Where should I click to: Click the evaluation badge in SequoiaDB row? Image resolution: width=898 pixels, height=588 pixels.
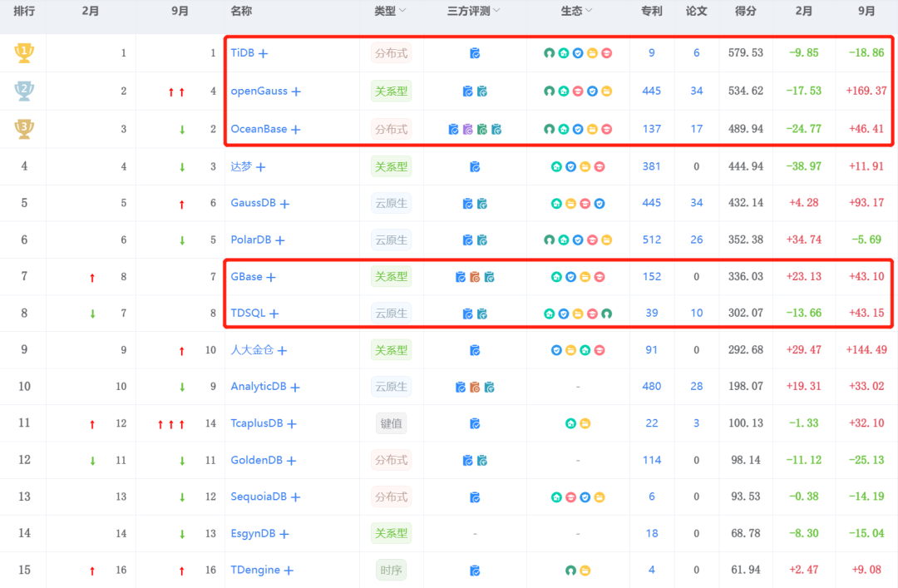click(x=475, y=497)
